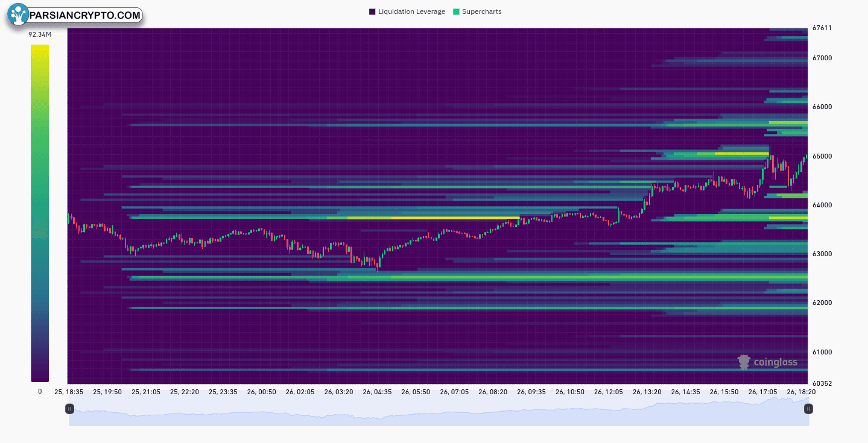Click the 26, 15:50 time label
This screenshot has height=443, width=868.
coord(725,392)
